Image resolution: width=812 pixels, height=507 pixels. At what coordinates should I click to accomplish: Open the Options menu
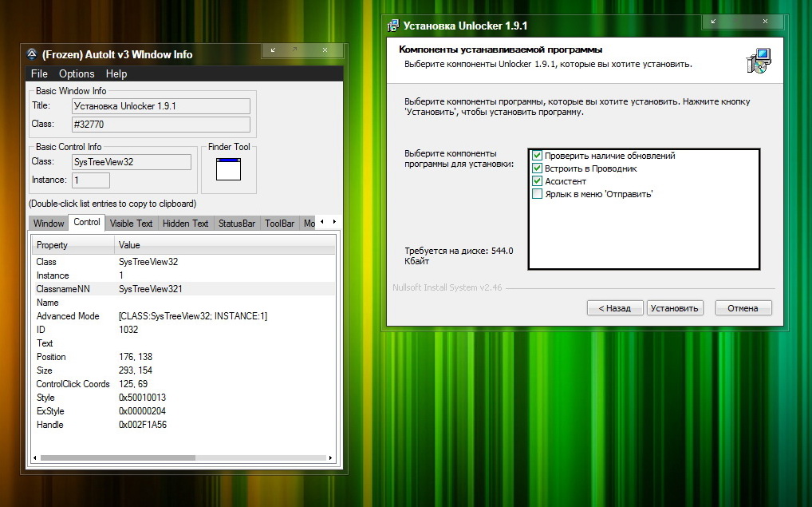(77, 73)
